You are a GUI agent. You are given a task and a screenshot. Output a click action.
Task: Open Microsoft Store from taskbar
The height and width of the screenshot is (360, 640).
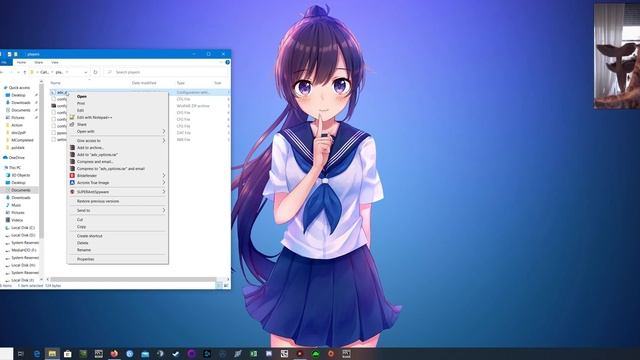point(68,354)
